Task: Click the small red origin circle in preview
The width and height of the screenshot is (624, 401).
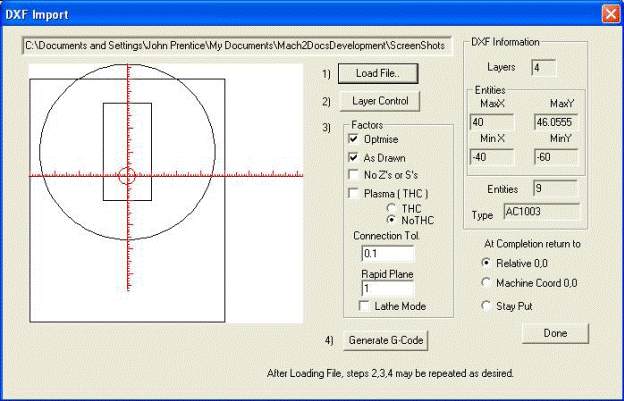Action: pos(127,175)
